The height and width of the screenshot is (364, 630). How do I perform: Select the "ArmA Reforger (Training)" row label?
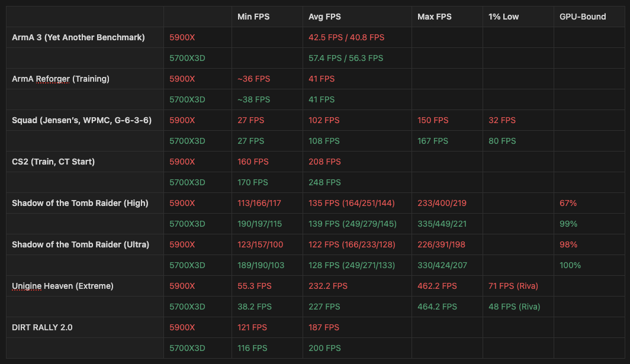pos(60,79)
